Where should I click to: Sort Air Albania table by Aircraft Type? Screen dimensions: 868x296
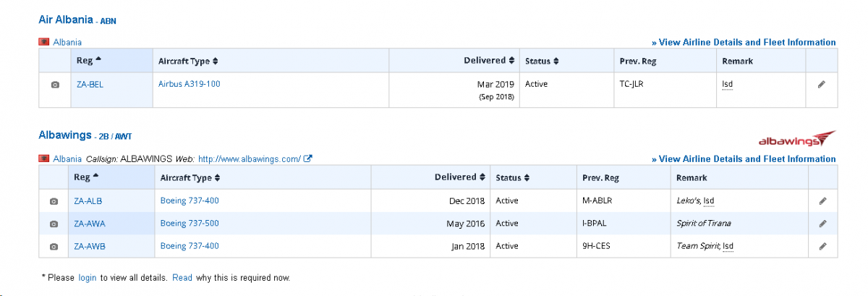click(x=188, y=62)
